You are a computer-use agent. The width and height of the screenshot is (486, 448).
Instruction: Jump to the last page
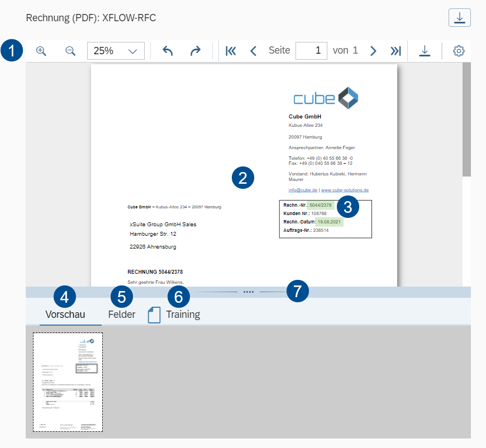pyautogui.click(x=396, y=51)
